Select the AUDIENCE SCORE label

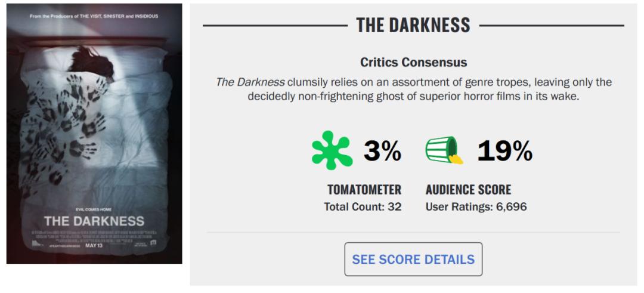[468, 190]
